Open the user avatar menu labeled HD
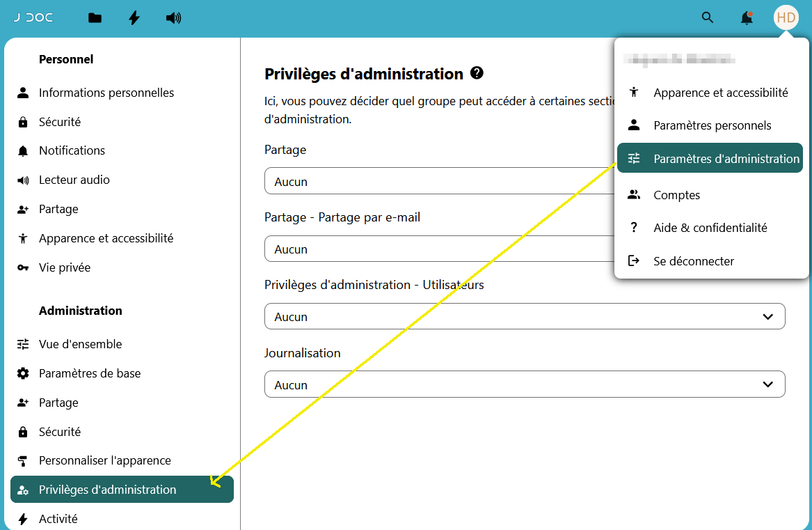The image size is (812, 530). [786, 17]
